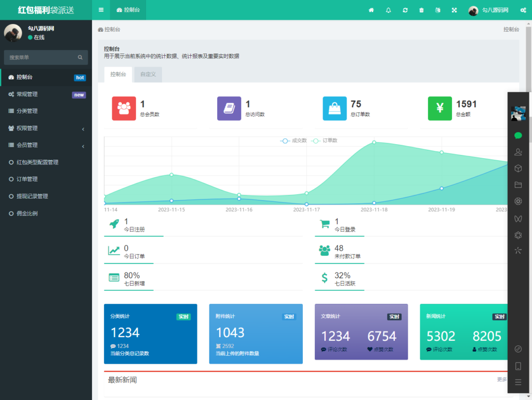
Task: Click the home icon in top navbar
Action: [371, 10]
